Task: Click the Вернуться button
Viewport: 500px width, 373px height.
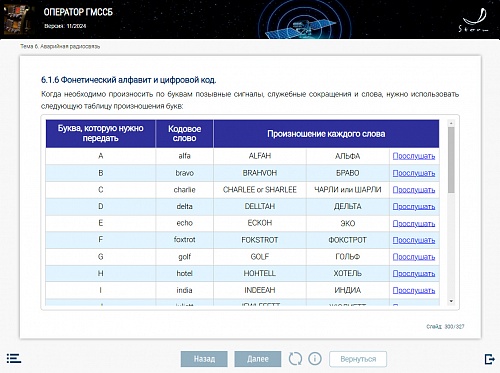Action: pos(358,359)
